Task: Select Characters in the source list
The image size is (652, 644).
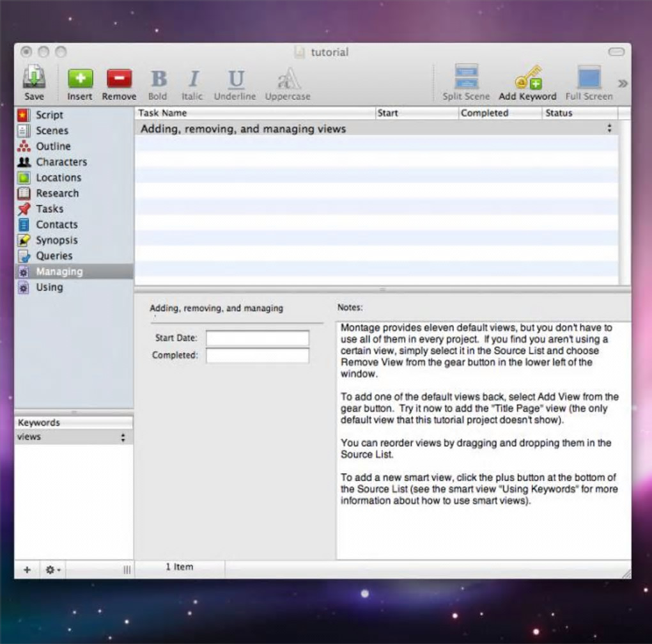Action: pyautogui.click(x=61, y=162)
